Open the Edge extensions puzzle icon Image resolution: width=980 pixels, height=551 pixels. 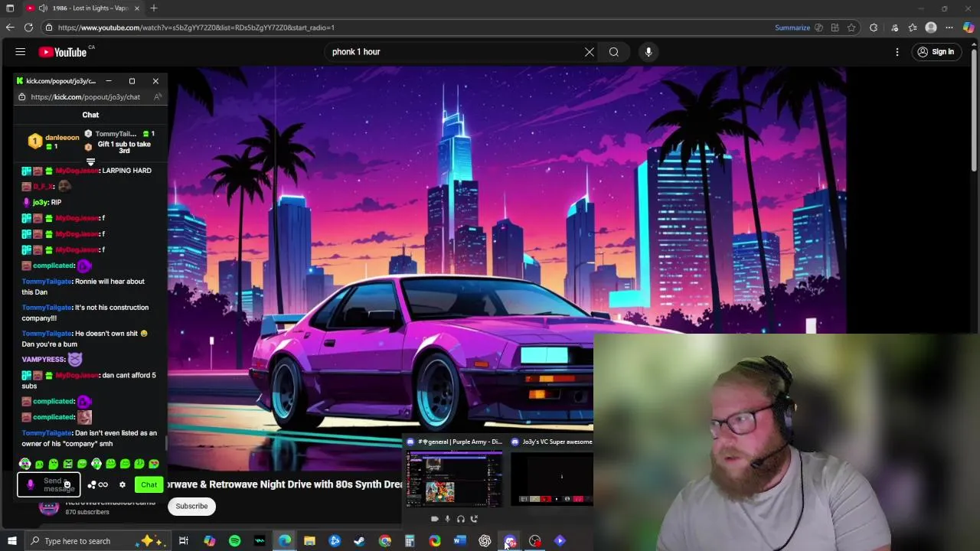pos(874,28)
